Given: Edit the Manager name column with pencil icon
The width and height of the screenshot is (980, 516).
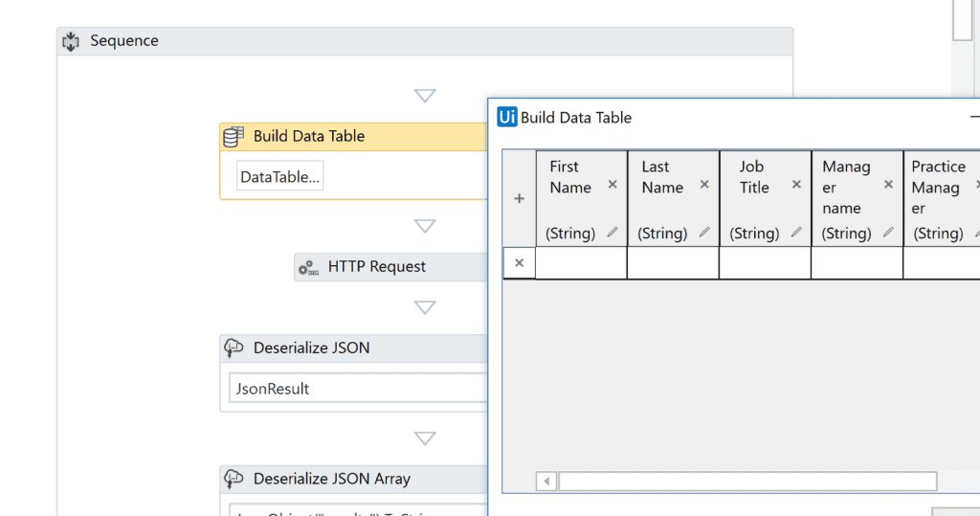Looking at the screenshot, I should click(x=888, y=233).
